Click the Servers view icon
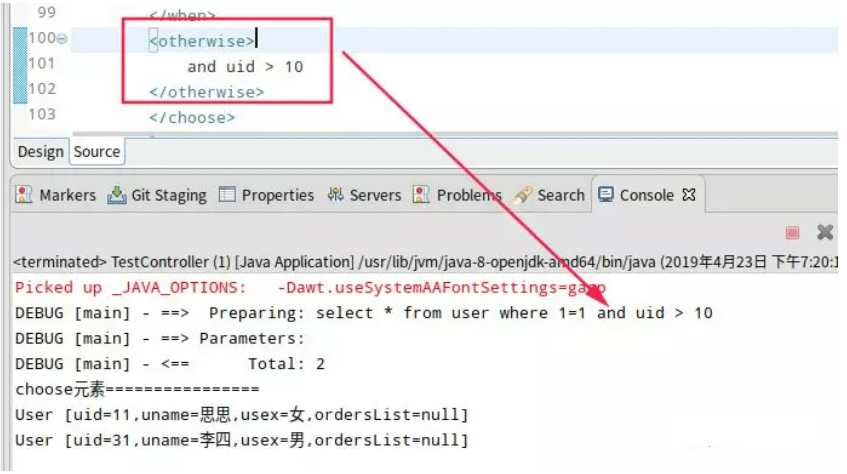Screen dimensions: 847x474 [x=335, y=195]
